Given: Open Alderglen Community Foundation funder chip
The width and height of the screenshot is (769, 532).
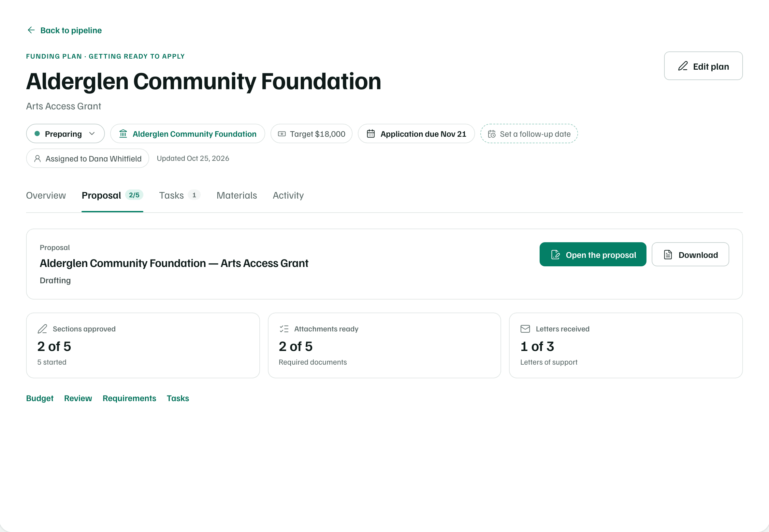Looking at the screenshot, I should pyautogui.click(x=187, y=134).
